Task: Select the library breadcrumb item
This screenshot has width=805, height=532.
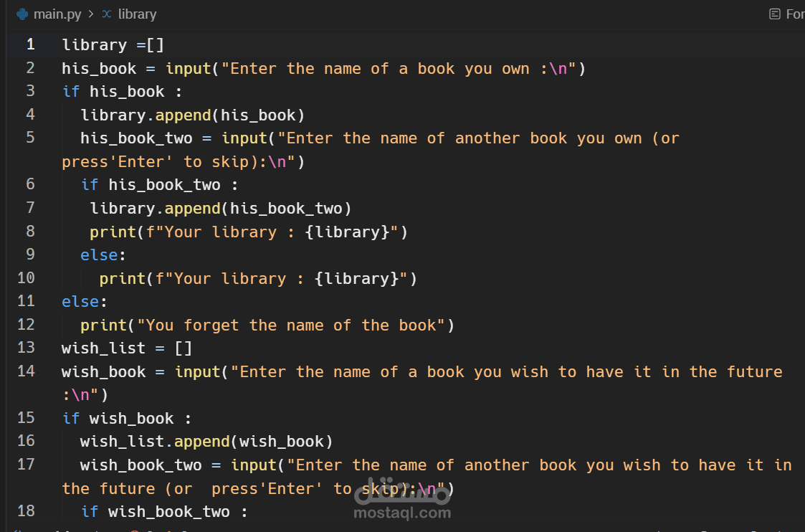Action: pos(137,14)
